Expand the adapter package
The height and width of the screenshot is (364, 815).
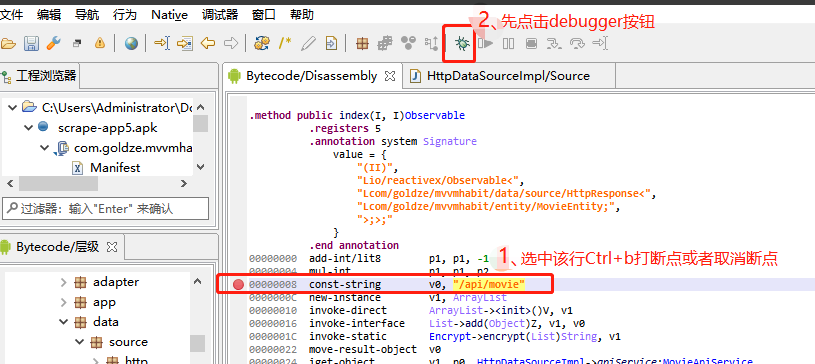pos(63,282)
